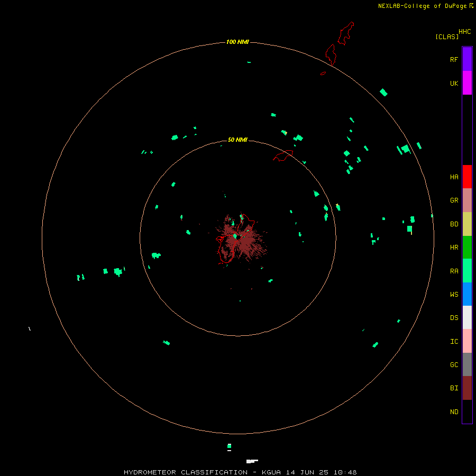Click the Hydrometeor Classification KGUA title text
476x476 pixels.
[240, 472]
